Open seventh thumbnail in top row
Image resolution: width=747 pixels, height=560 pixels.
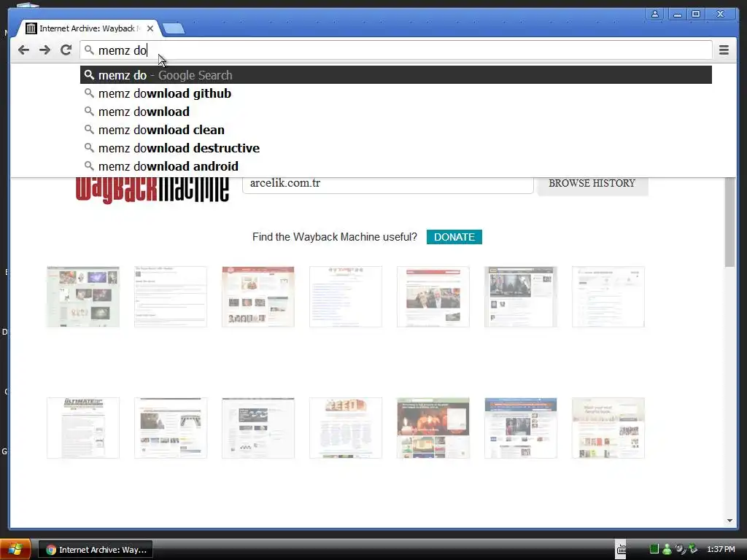(x=608, y=297)
